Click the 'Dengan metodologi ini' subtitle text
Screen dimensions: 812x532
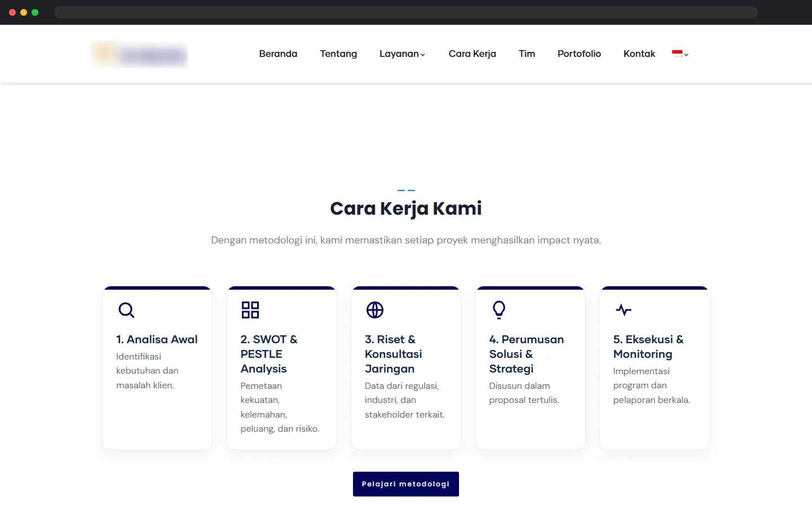tap(406, 240)
